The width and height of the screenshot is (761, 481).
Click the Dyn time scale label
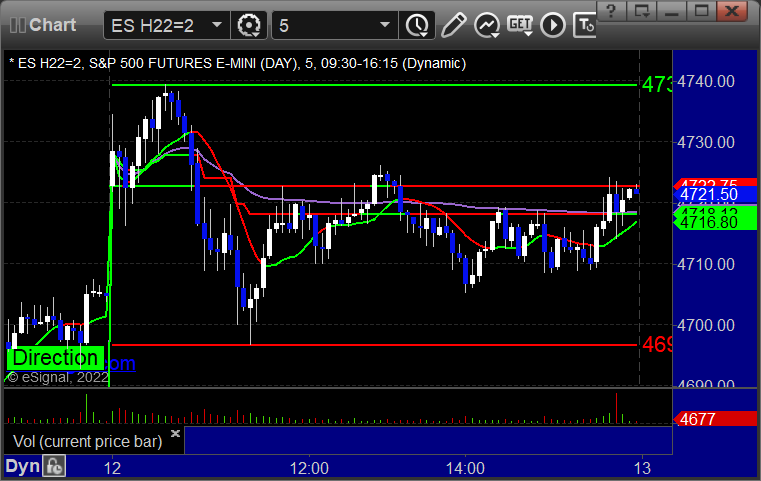tap(22, 466)
